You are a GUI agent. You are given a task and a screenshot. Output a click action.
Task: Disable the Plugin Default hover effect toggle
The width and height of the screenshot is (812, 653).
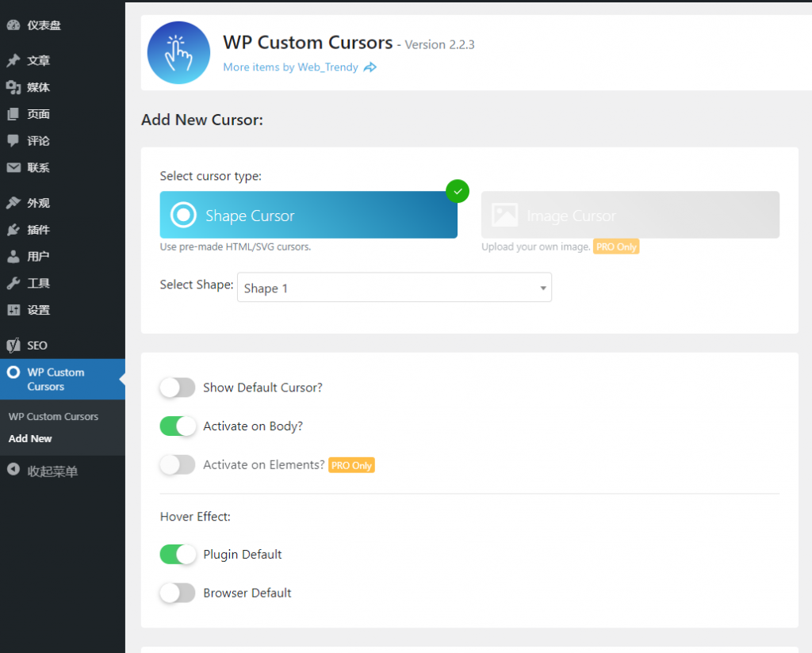tap(178, 554)
